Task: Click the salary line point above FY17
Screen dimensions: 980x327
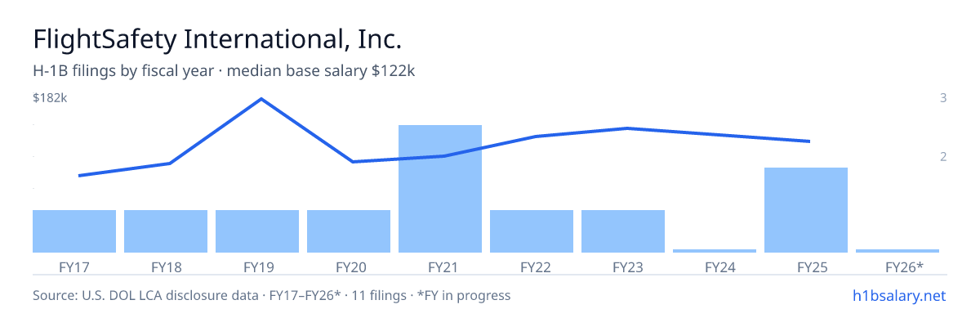Action: [79, 176]
